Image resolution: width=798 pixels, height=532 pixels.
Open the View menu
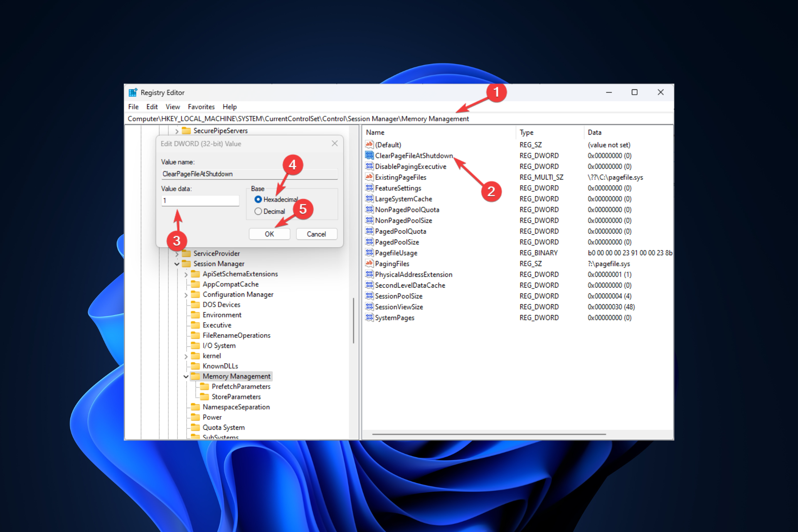coord(172,107)
